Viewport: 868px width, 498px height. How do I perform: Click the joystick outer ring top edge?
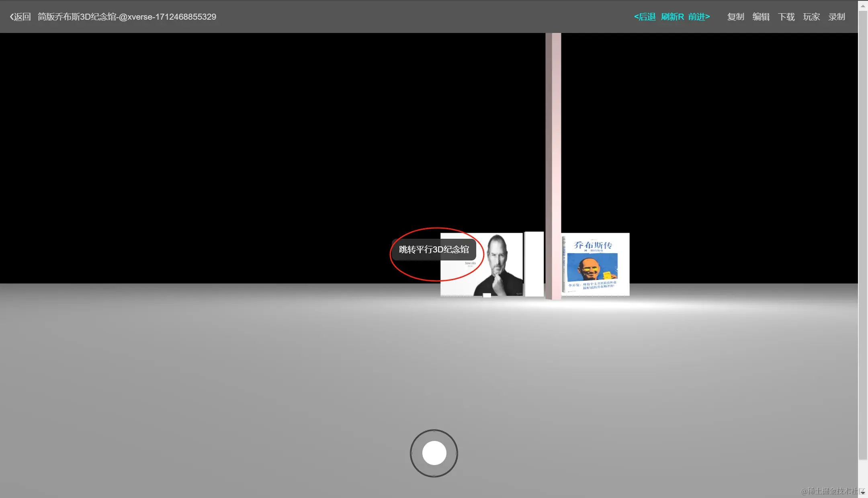pos(434,431)
